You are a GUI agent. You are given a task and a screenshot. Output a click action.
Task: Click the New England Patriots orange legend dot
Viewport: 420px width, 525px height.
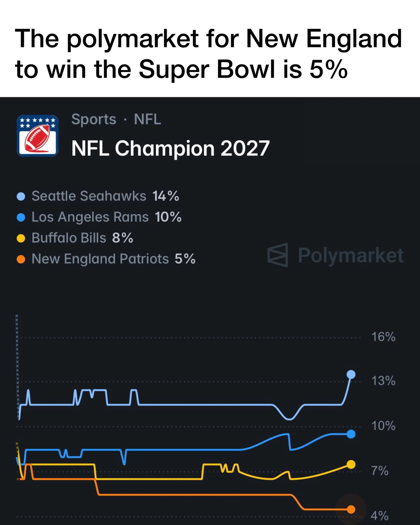click(x=21, y=259)
